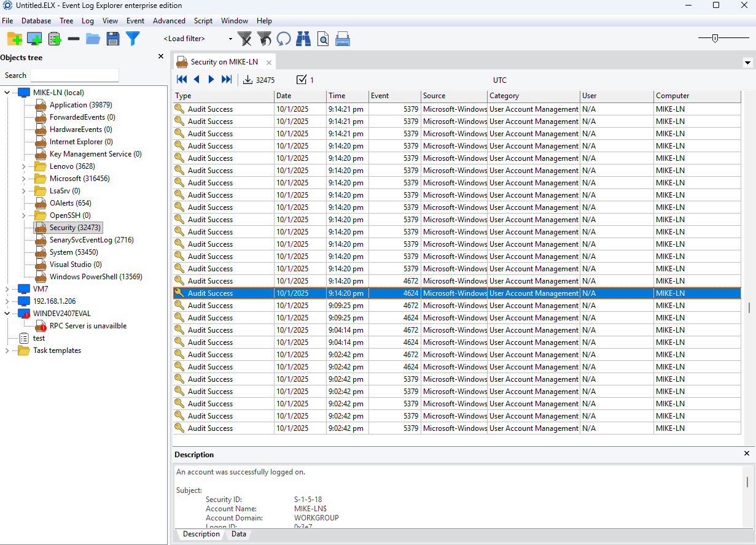The width and height of the screenshot is (756, 545).
Task: Click the add new group folder icon
Action: click(x=15, y=39)
